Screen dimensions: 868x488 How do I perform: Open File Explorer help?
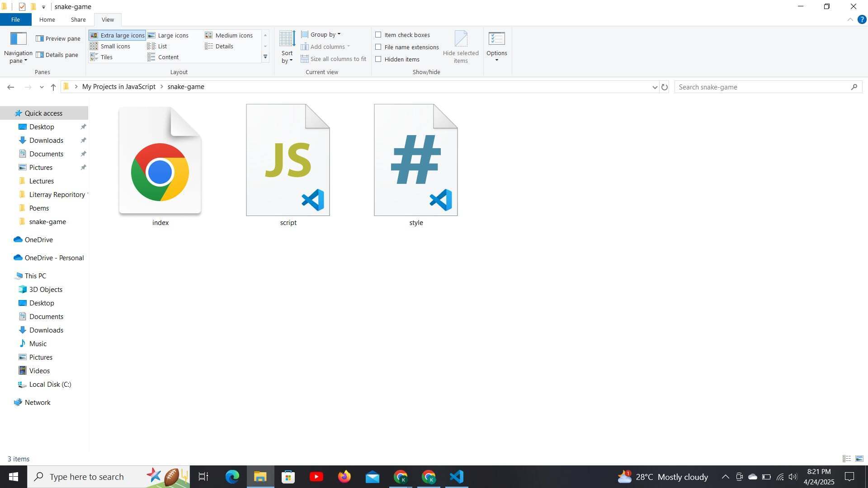tap(862, 19)
